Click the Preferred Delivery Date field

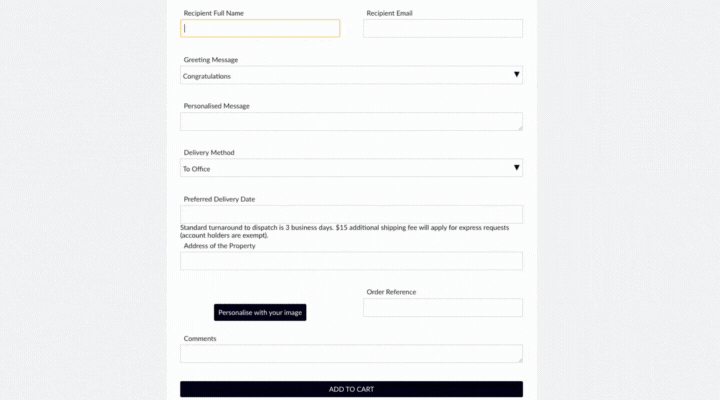351,214
